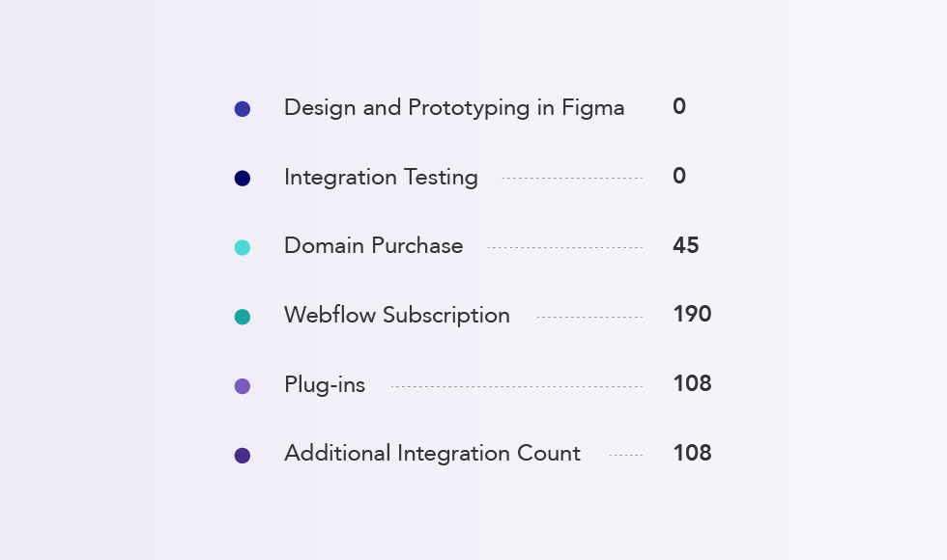Select the turquoise dot beside Domain Purchase
The height and width of the screenshot is (560, 947).
pyautogui.click(x=243, y=248)
